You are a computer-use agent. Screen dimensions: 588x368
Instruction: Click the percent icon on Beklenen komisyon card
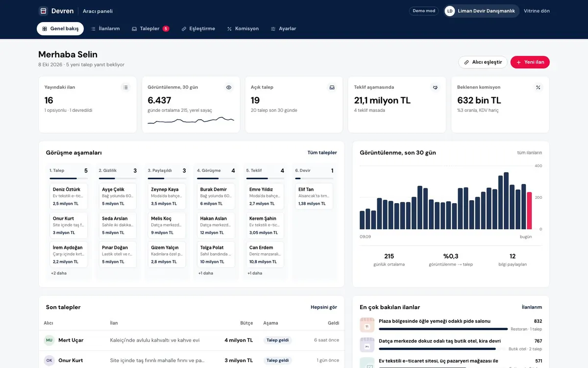pyautogui.click(x=538, y=87)
